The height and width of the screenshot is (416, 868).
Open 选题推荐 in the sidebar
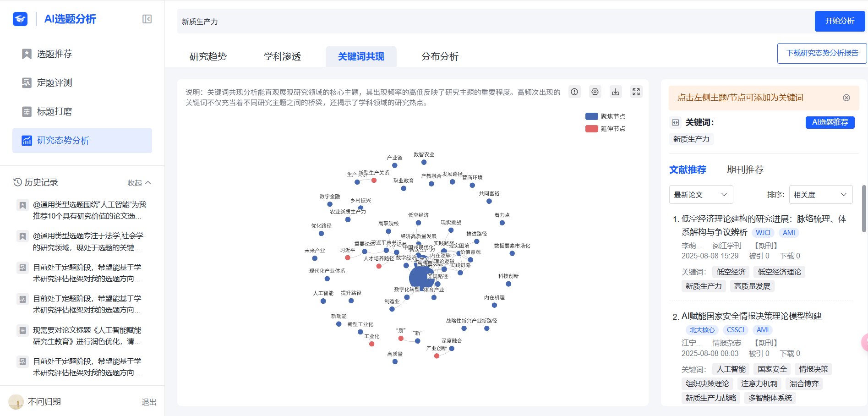click(x=55, y=54)
